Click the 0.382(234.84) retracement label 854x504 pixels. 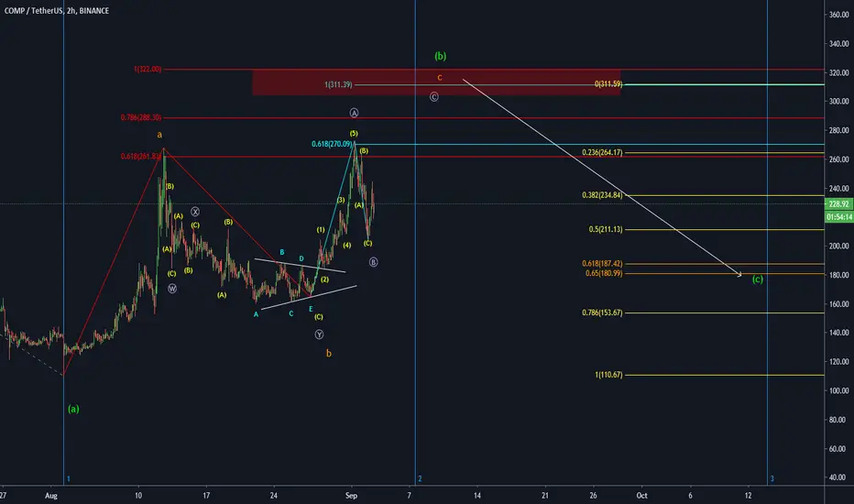click(x=602, y=195)
